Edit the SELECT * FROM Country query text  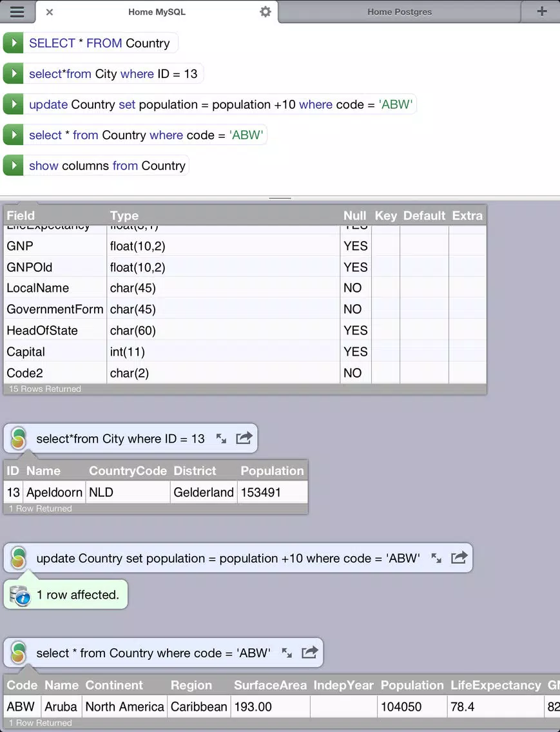[100, 43]
